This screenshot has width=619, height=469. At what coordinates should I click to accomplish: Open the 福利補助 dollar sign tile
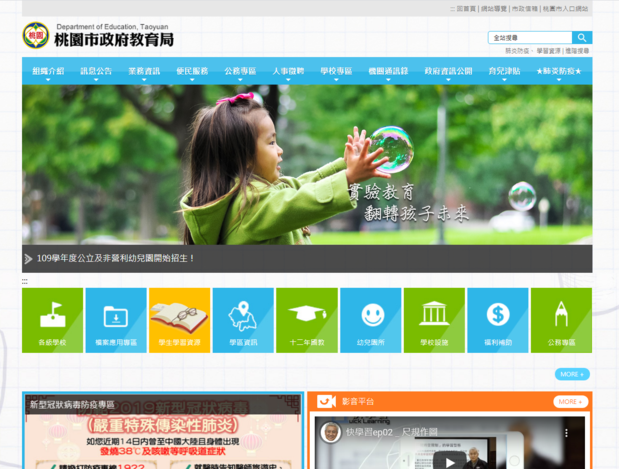498,320
